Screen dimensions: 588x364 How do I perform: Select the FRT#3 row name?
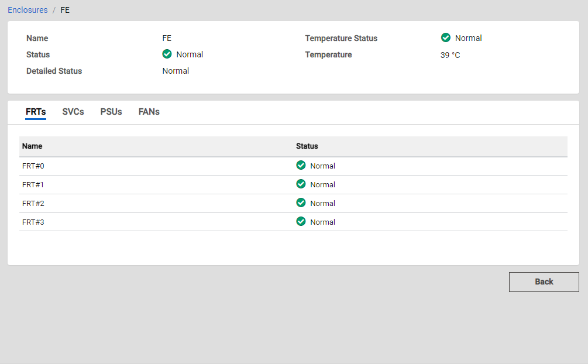(x=33, y=222)
